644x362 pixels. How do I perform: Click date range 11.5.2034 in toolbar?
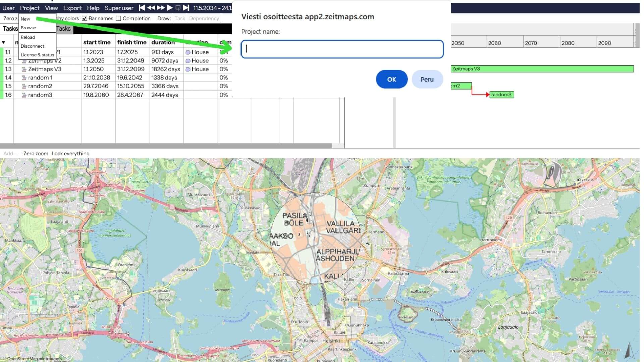[212, 8]
